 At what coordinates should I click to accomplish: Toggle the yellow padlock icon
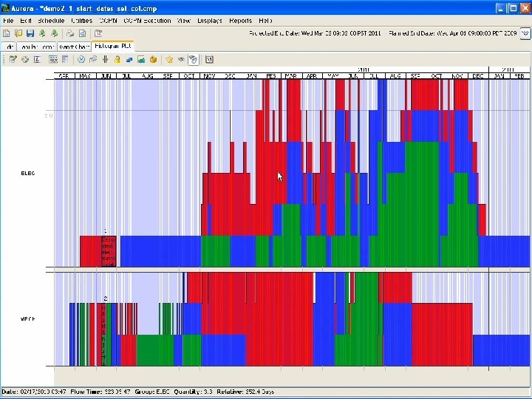117,60
